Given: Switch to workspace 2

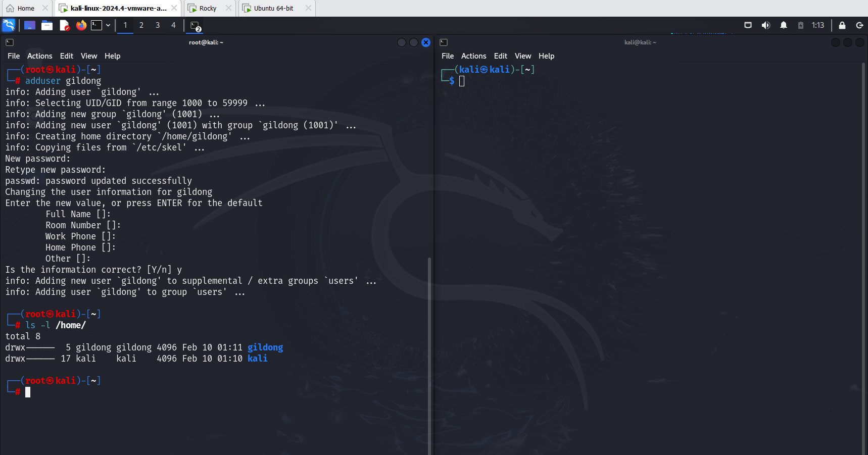Looking at the screenshot, I should click(x=141, y=25).
